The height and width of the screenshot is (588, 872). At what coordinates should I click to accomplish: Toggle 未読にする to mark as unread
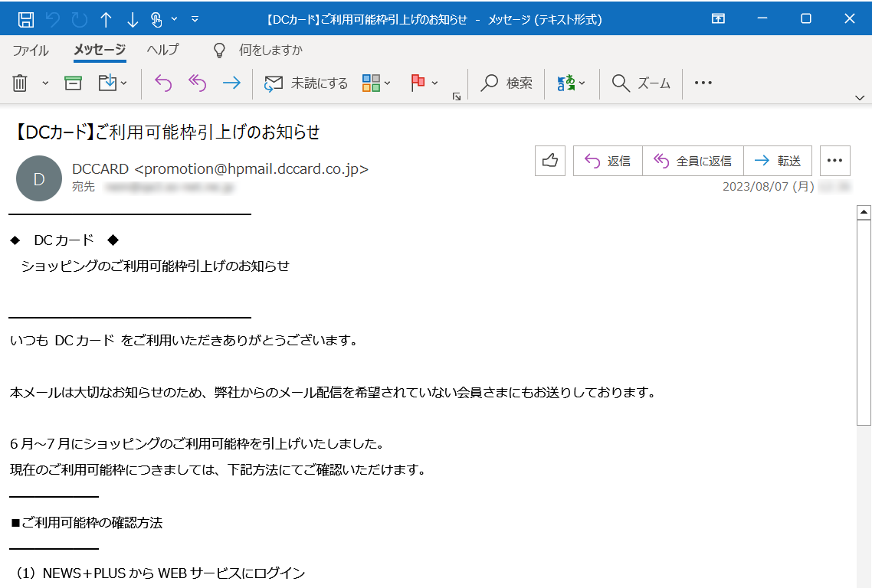(x=306, y=83)
